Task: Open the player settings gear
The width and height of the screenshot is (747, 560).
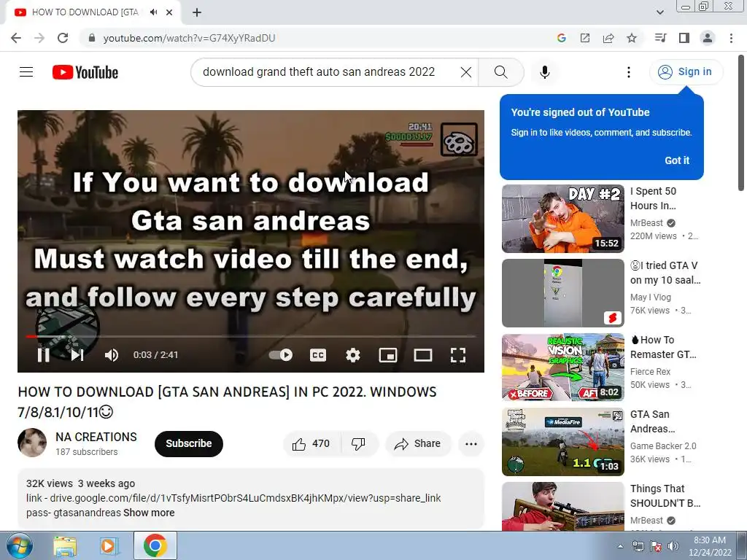Action: click(x=353, y=355)
